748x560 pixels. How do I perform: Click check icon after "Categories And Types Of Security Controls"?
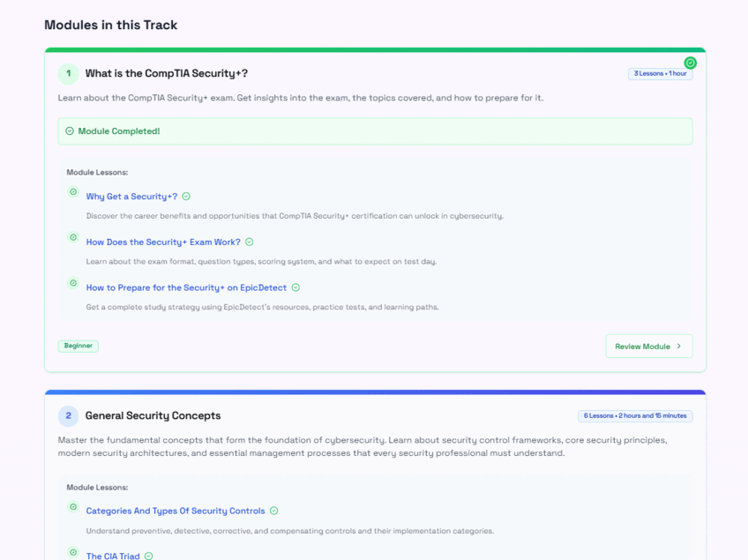click(273, 511)
